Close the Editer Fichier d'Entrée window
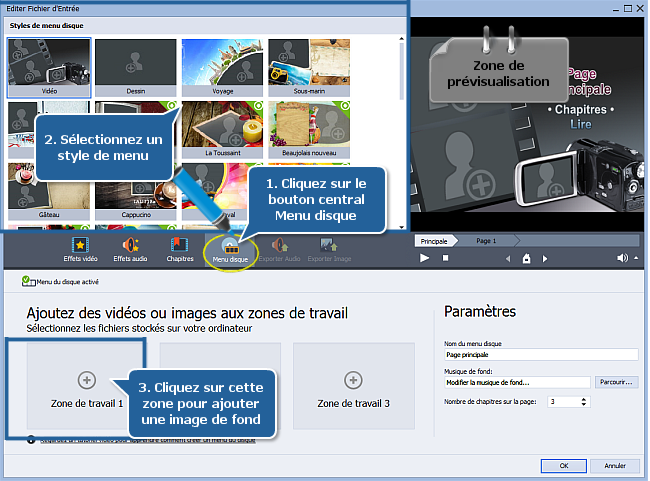This screenshot has width=650, height=481. point(640,8)
